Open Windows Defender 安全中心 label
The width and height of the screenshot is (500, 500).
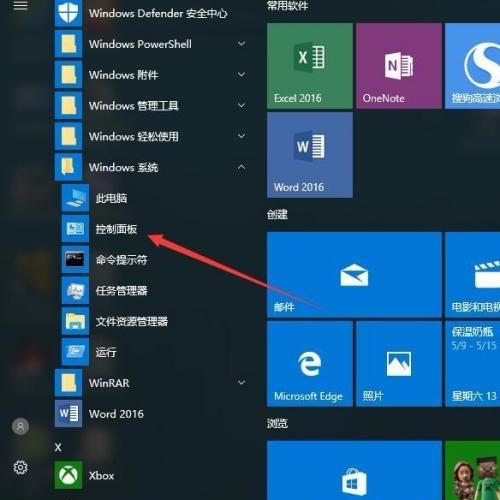[158, 13]
